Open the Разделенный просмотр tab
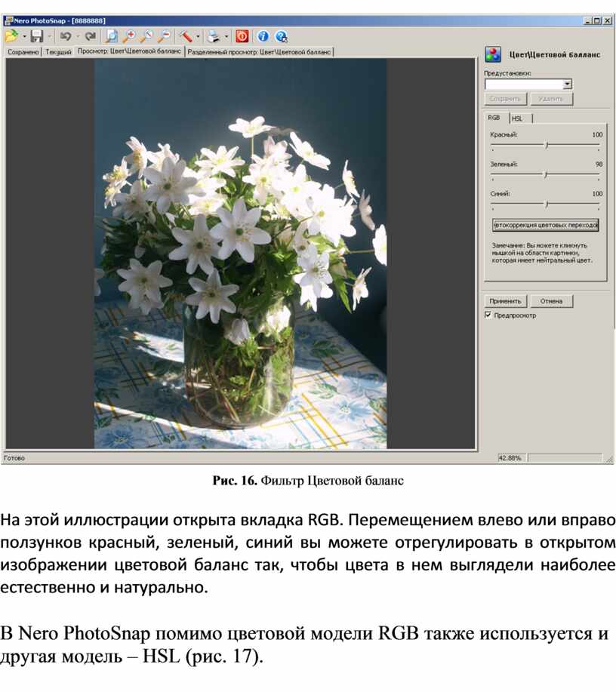The width and height of the screenshot is (616, 692). [259, 52]
